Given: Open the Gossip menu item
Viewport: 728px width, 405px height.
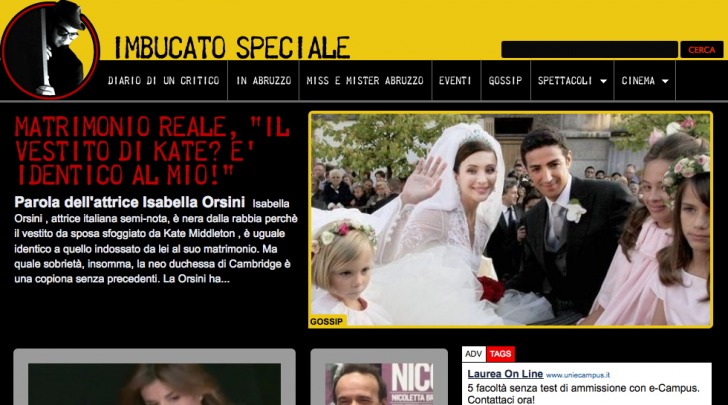Looking at the screenshot, I should click(505, 80).
